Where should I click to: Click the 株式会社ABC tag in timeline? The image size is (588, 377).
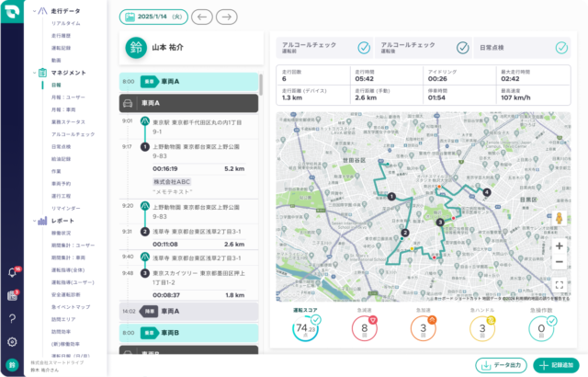click(172, 182)
